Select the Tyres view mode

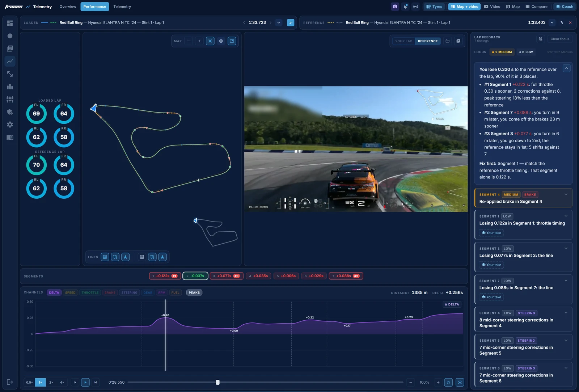pyautogui.click(x=434, y=7)
